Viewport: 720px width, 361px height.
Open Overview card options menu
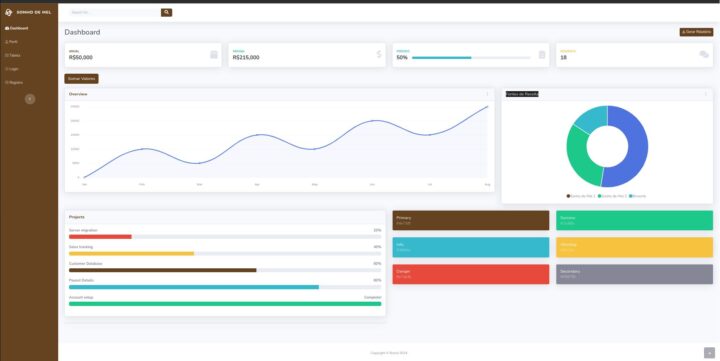click(487, 94)
